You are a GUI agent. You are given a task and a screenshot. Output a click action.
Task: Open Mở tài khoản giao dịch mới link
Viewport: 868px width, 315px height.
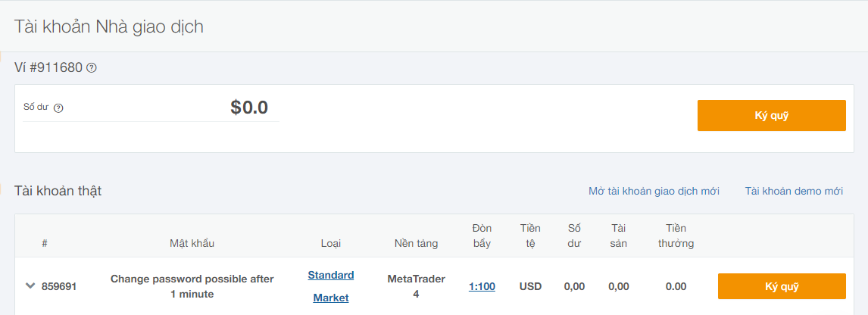[654, 192]
